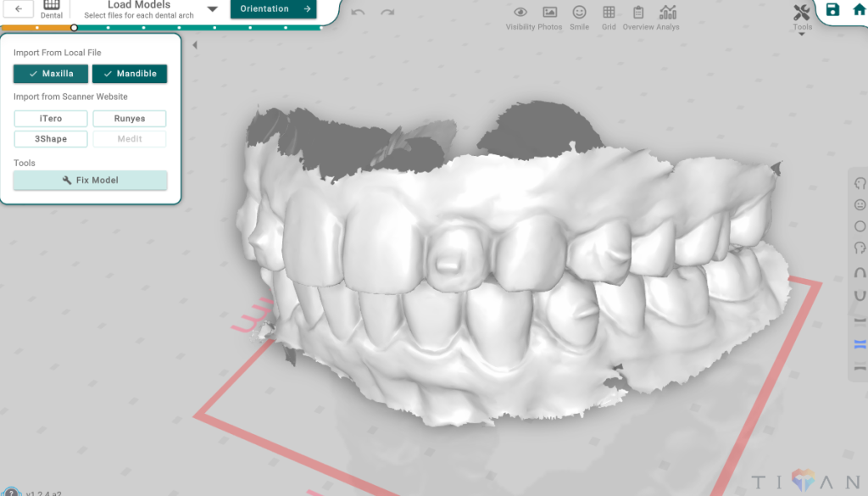
Task: Select the front face view icon
Action: (860, 204)
